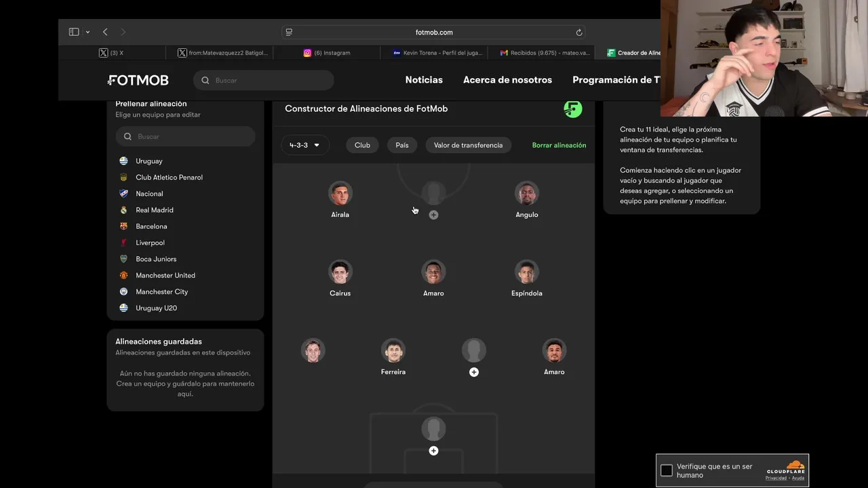Click the FotMob logo

(x=138, y=80)
